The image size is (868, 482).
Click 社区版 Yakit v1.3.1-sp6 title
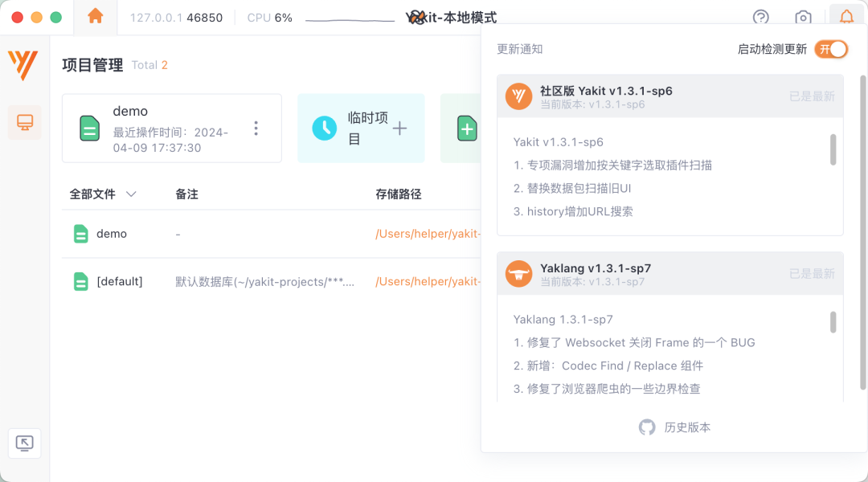coord(606,91)
